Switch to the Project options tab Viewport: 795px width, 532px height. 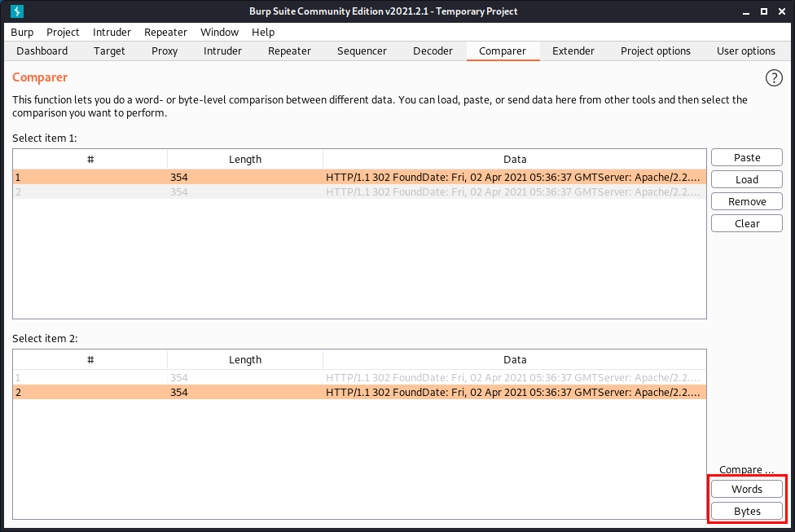[656, 51]
